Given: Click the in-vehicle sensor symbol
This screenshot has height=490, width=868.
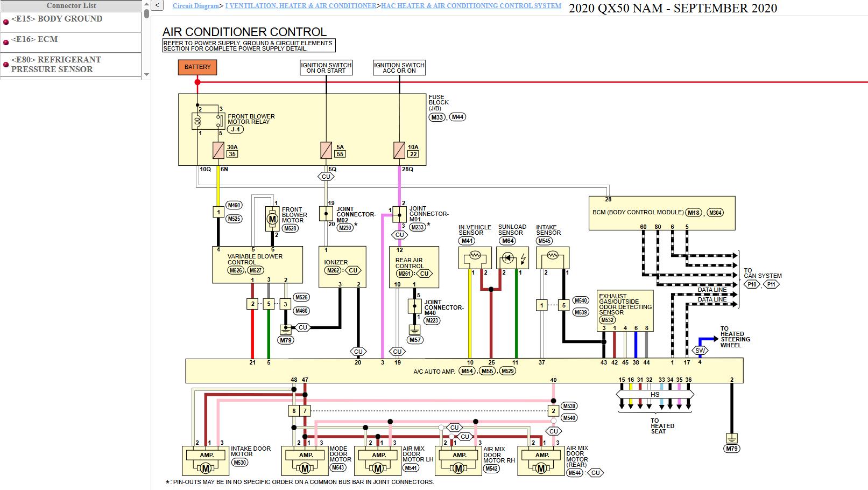Looking at the screenshot, I should 475,258.
